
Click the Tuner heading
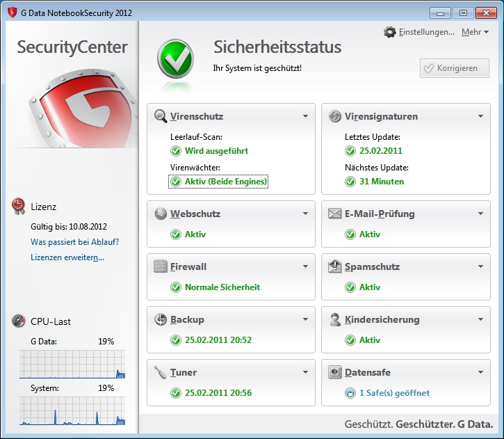[184, 372]
